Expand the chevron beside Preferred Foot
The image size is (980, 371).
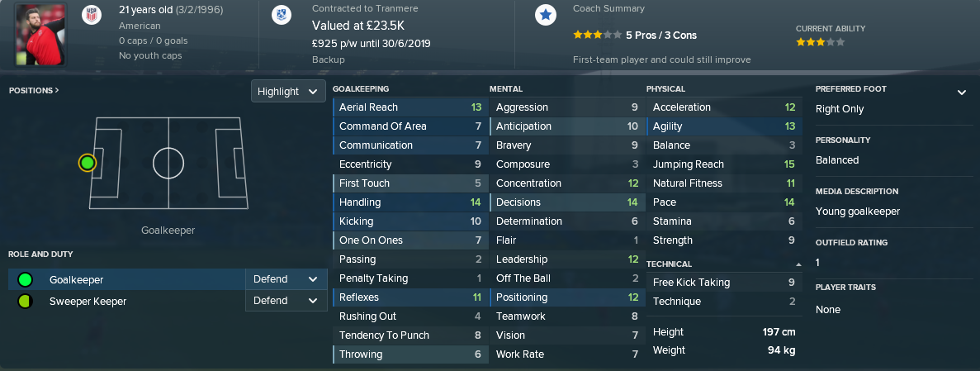click(961, 93)
